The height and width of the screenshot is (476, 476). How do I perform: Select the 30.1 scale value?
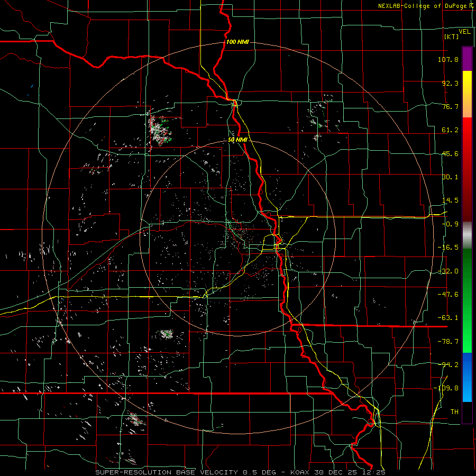click(x=450, y=177)
